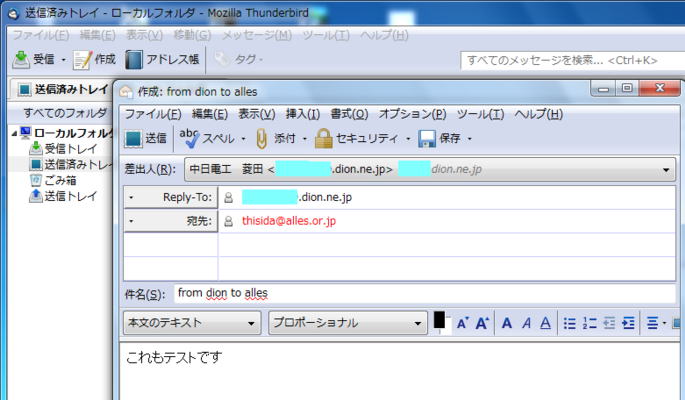Pick text color with the black swatch

(439, 320)
